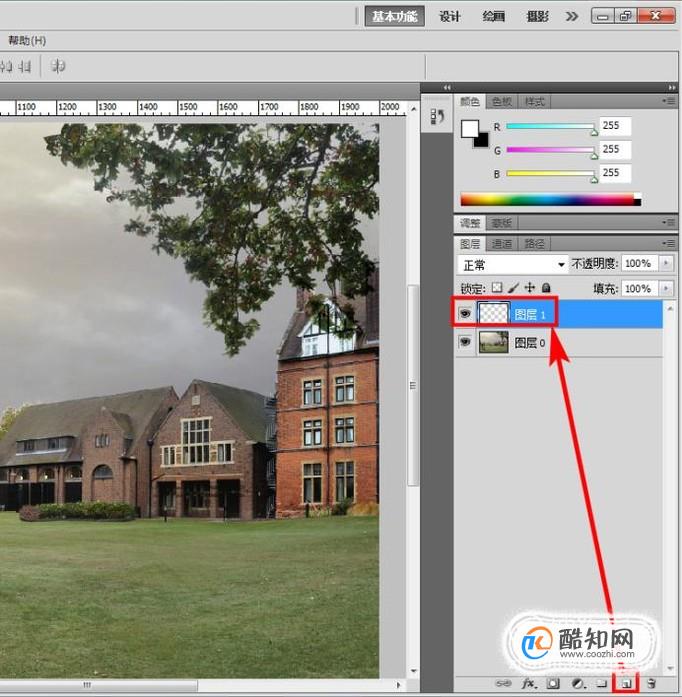Select the 基本功能 workspace
This screenshot has width=682, height=697.
pyautogui.click(x=394, y=16)
